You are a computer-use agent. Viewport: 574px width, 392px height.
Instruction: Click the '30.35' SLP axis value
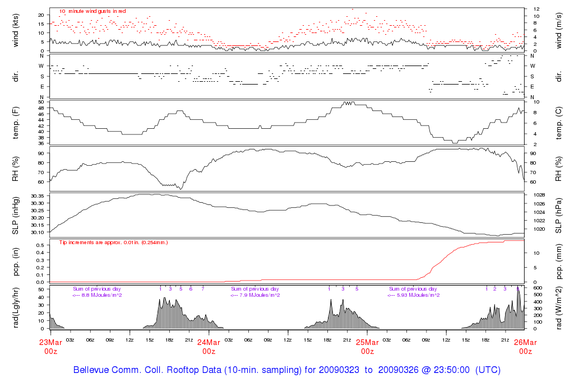pos(38,196)
